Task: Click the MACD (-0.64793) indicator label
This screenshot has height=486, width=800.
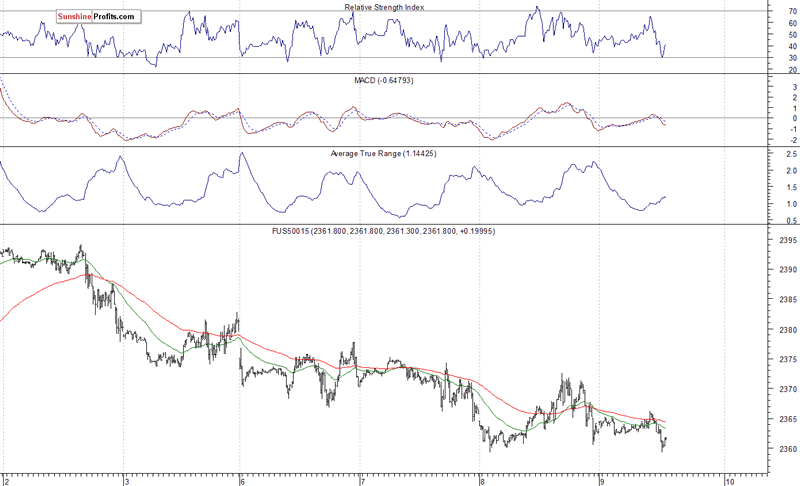Action: pos(385,81)
